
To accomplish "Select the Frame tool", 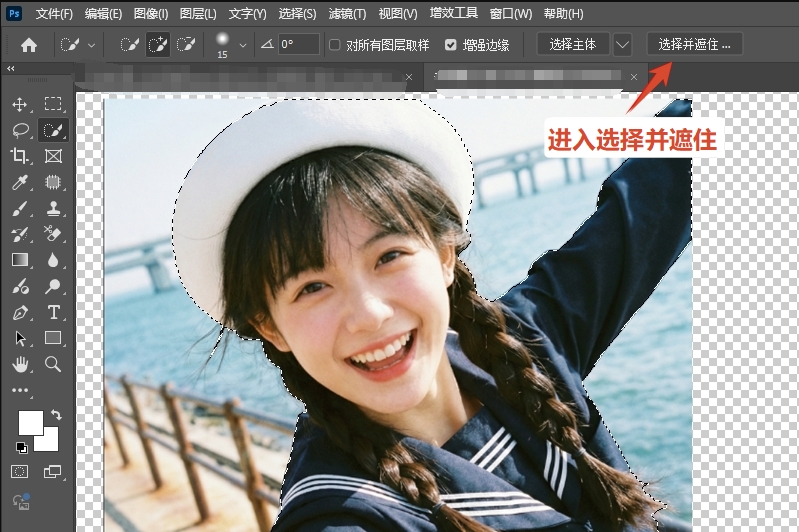I will click(53, 156).
